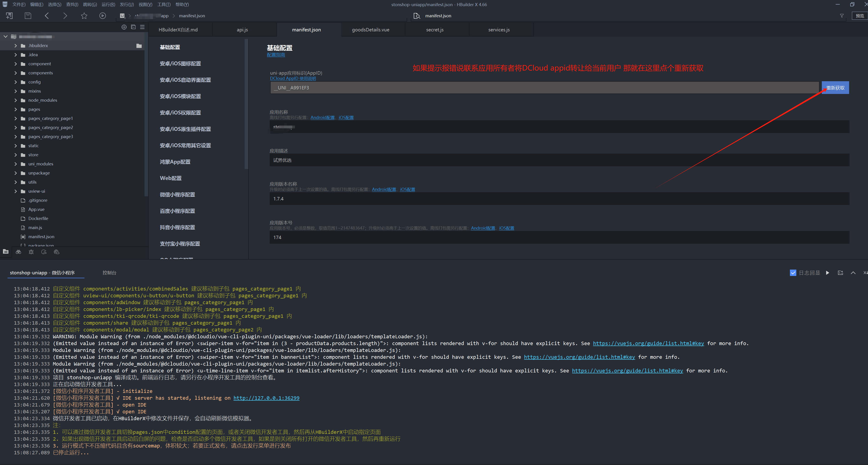Toggle the 日志回显 checkbox
868x465 pixels.
(793, 273)
